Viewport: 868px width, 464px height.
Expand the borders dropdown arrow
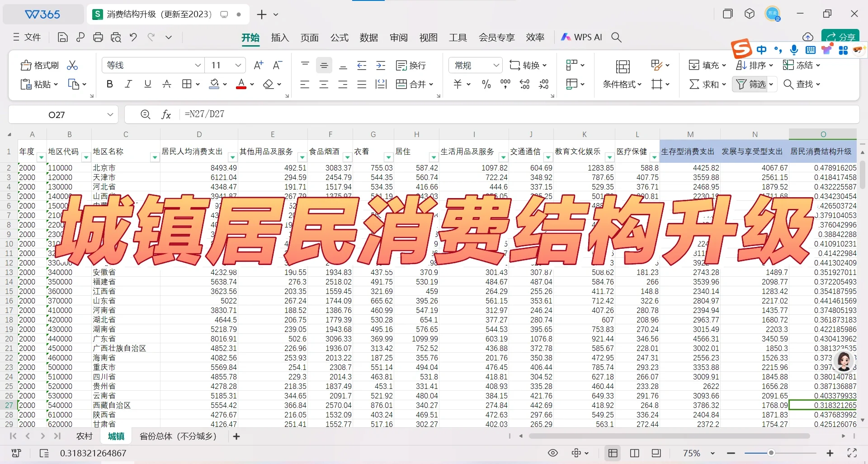tap(198, 84)
